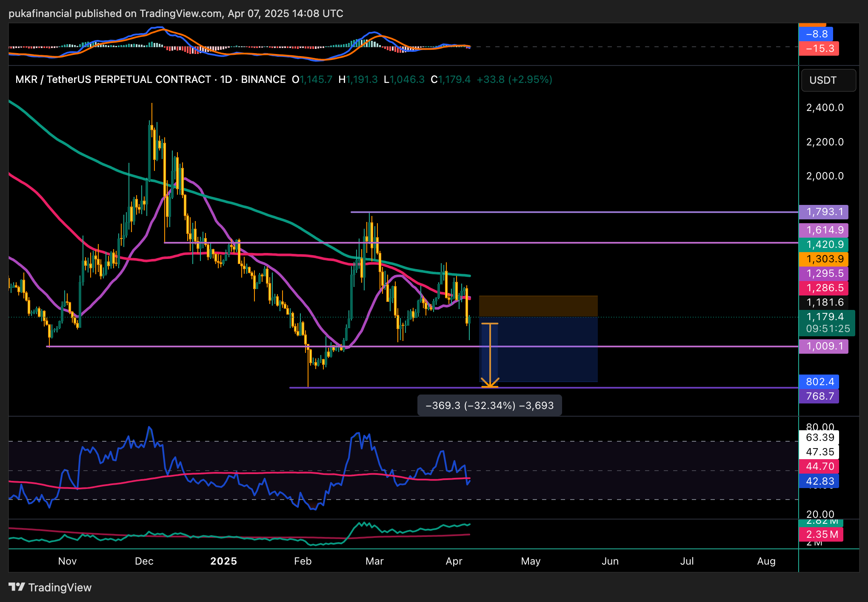The image size is (868, 602).
Task: Select the 1,614.9 horizontal line label
Action: click(x=823, y=230)
